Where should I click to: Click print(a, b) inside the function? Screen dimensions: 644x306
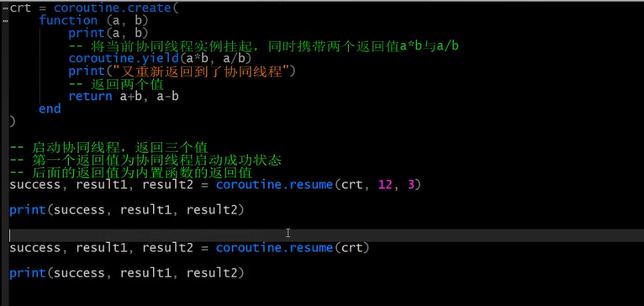click(108, 33)
